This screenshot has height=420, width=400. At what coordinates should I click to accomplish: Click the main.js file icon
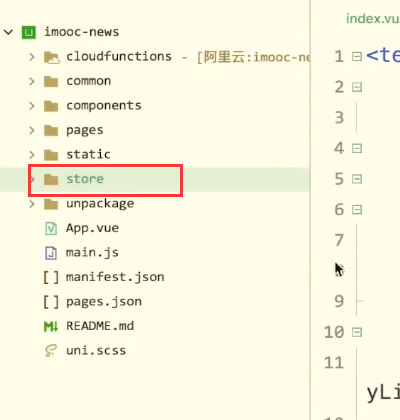(x=51, y=253)
